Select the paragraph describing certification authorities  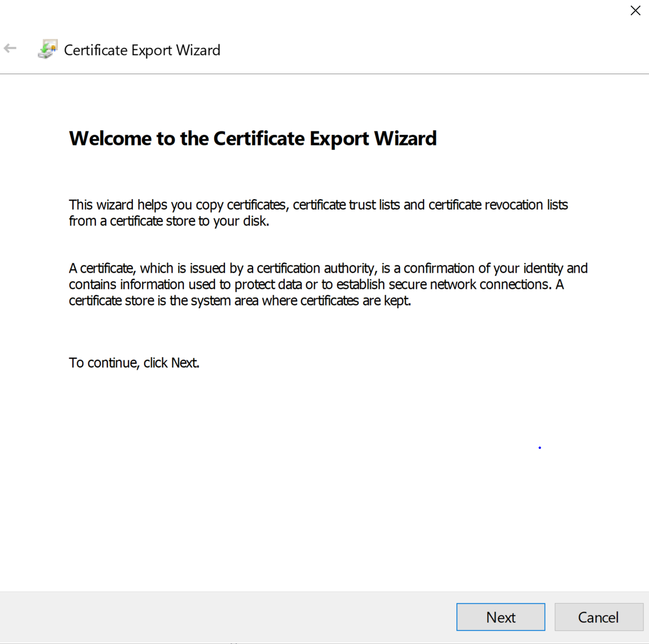[x=328, y=284]
